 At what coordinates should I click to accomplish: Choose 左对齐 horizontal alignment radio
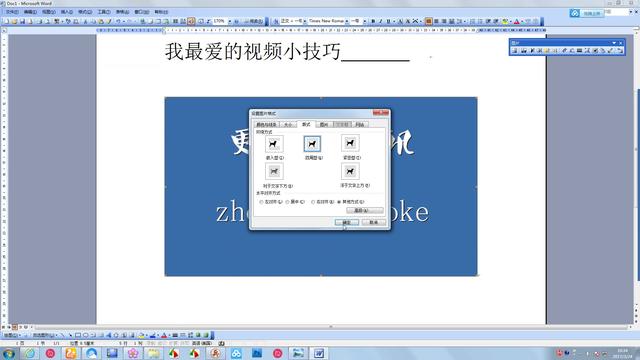click(x=262, y=202)
